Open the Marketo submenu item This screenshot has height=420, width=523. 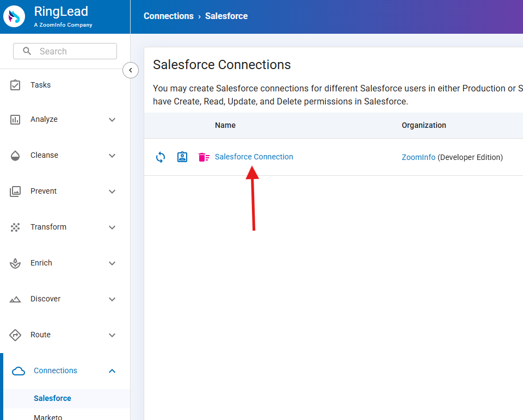click(48, 417)
